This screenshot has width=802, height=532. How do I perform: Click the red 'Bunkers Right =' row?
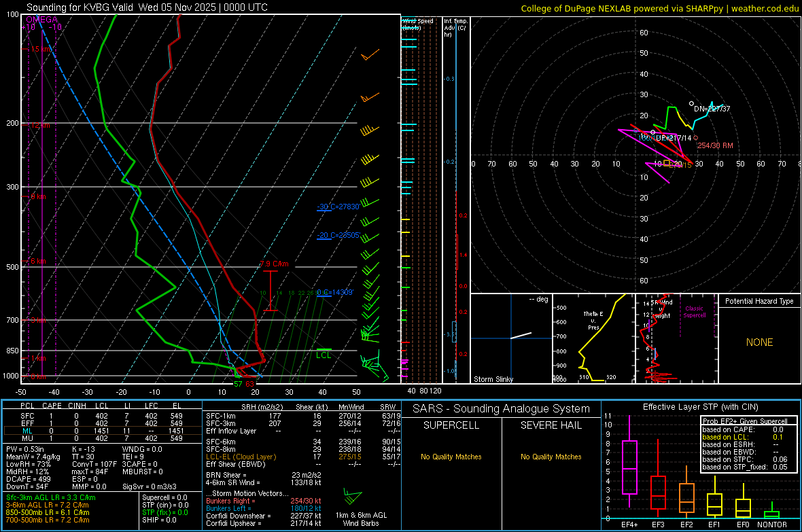pos(264,501)
